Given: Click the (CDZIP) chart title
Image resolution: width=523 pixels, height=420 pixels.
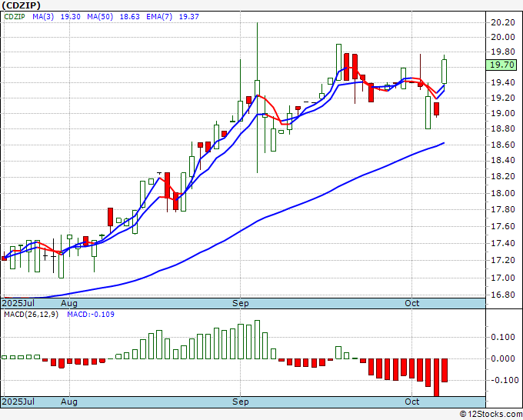Looking at the screenshot, I should 21,5.
